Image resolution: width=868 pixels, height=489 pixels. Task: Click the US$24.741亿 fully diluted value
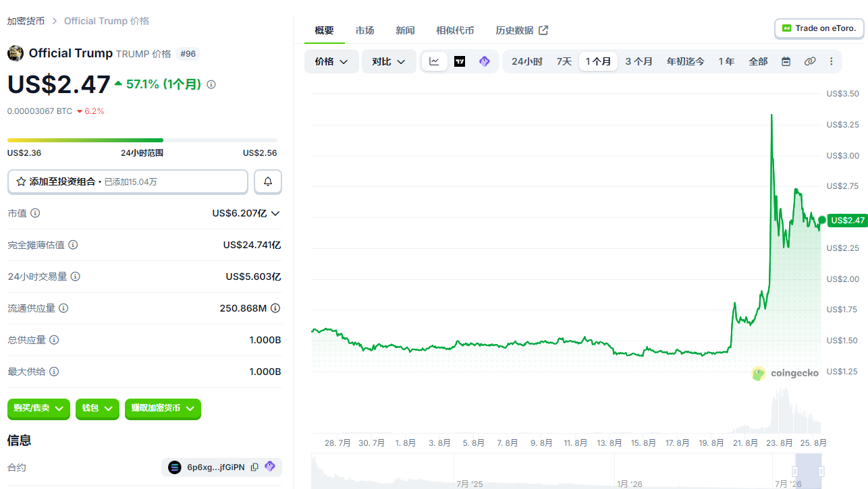point(252,245)
